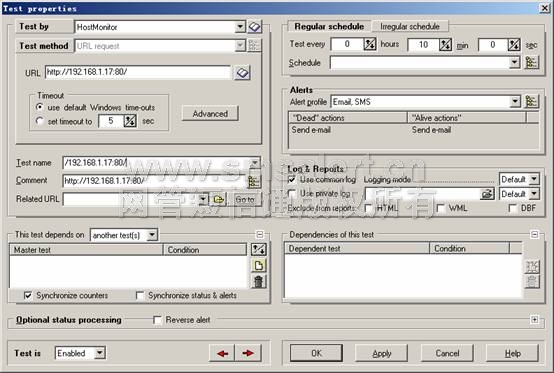Image resolution: width=554 pixels, height=373 pixels.
Task: Toggle Synchronize status & alerts checkbox
Action: 140,295
